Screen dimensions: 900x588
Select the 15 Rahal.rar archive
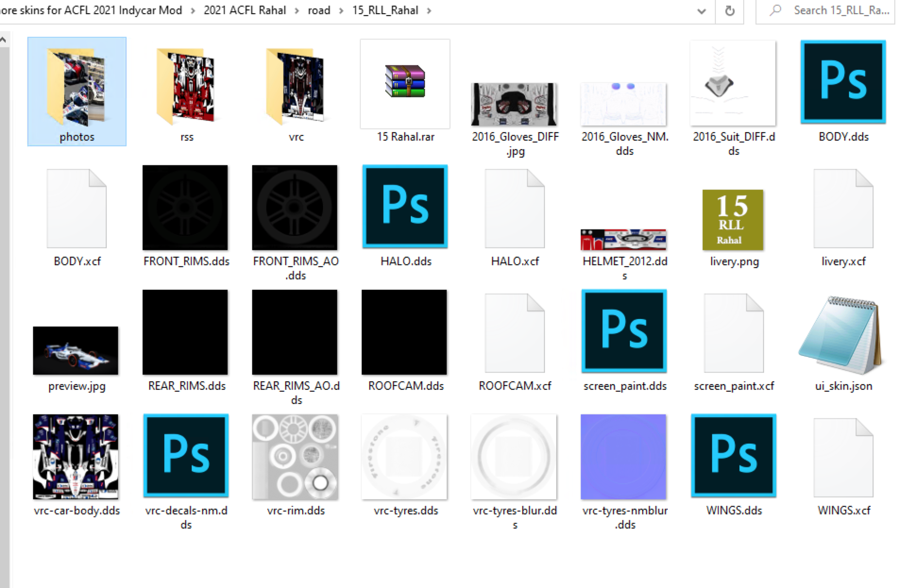tap(405, 92)
